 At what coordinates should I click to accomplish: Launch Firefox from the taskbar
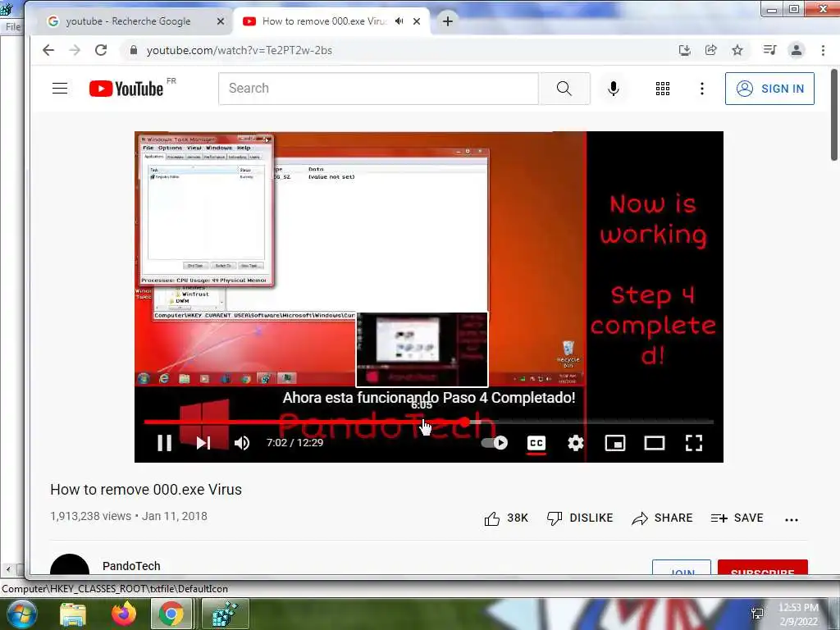point(124,614)
